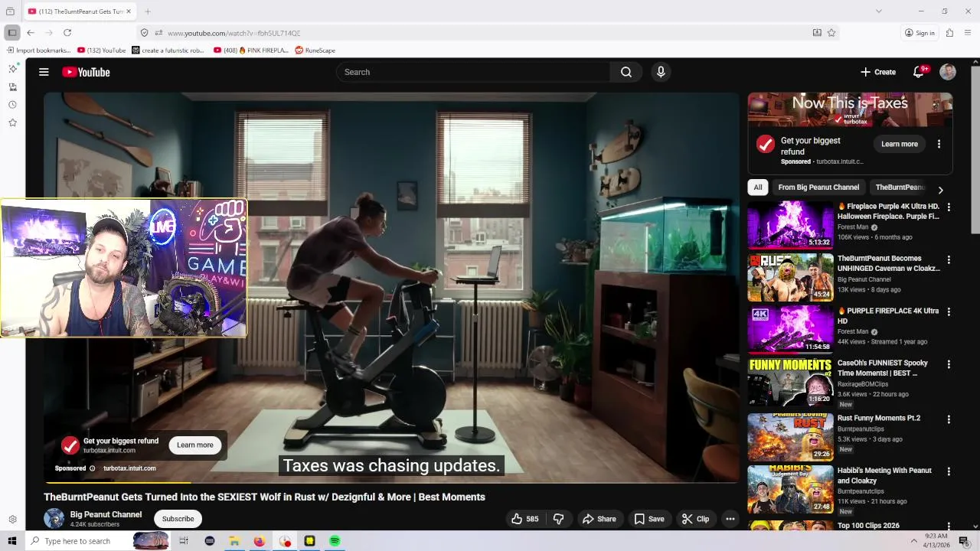
Task: Open Firefox from the taskbar
Action: (260, 541)
